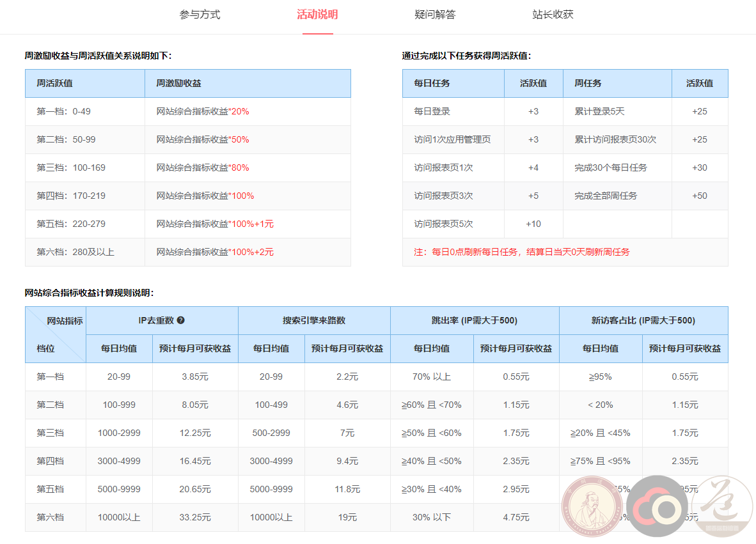Image resolution: width=756 pixels, height=544 pixels.
Task: Select the ≥95% new visitor cell
Action: pyautogui.click(x=601, y=377)
